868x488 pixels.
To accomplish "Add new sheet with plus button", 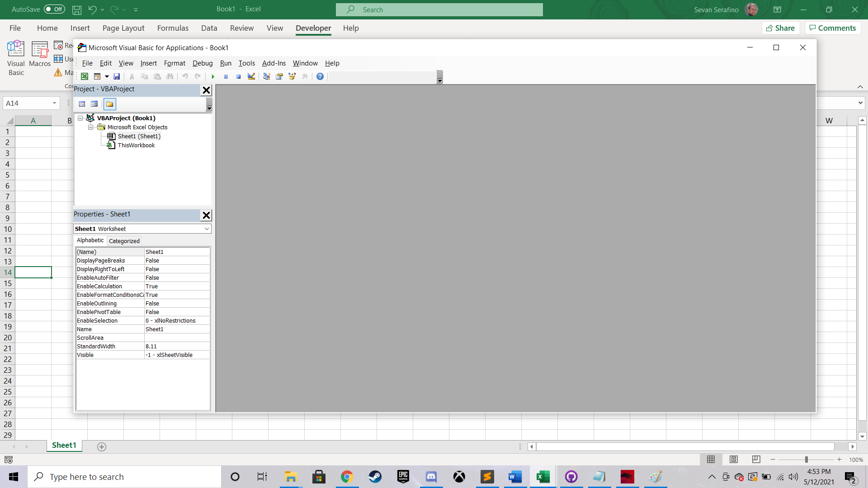I will pyautogui.click(x=102, y=446).
